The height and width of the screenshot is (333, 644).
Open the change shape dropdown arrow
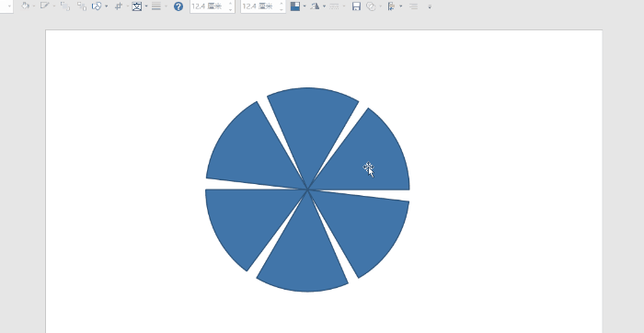107,6
